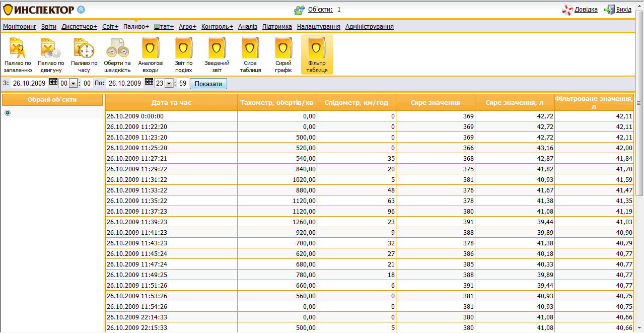Screen dimensions: 644x333
Task: Click the vertical page scrollbar thumb
Action: tap(639, 103)
